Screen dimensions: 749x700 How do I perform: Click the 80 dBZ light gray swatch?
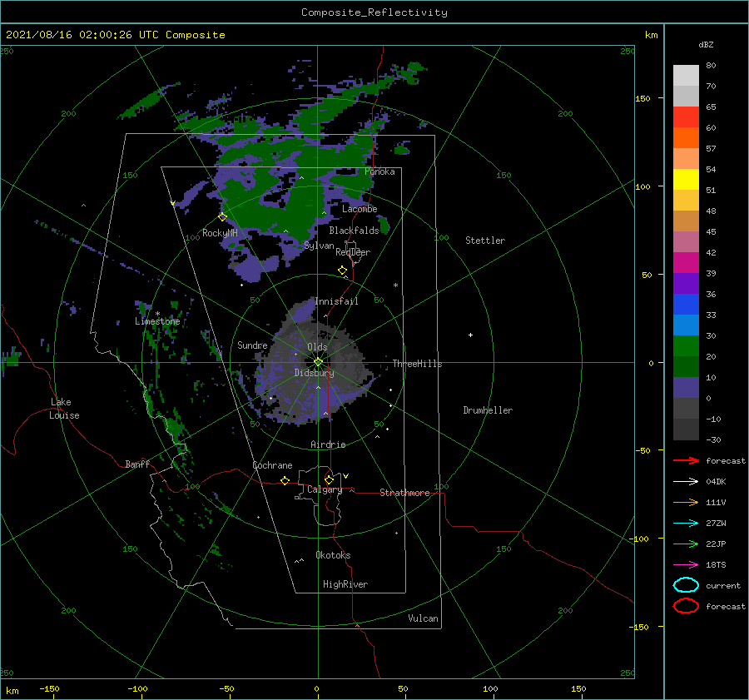[686, 75]
